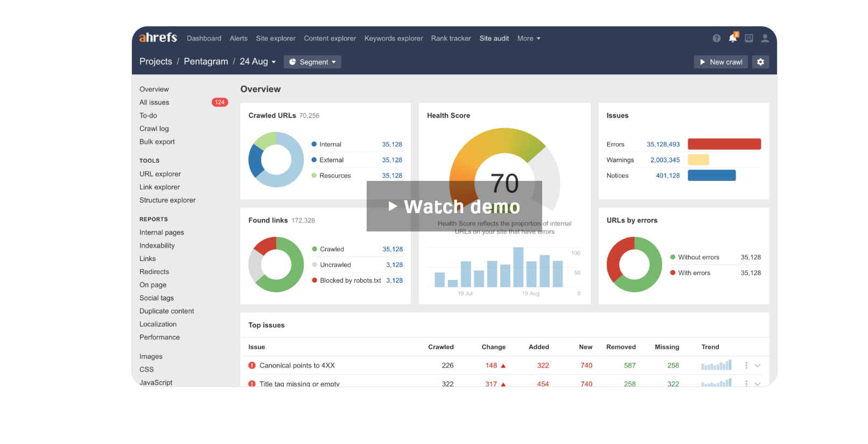Image resolution: width=868 pixels, height=444 pixels.
Task: Open the messages panel icon
Action: (x=749, y=38)
